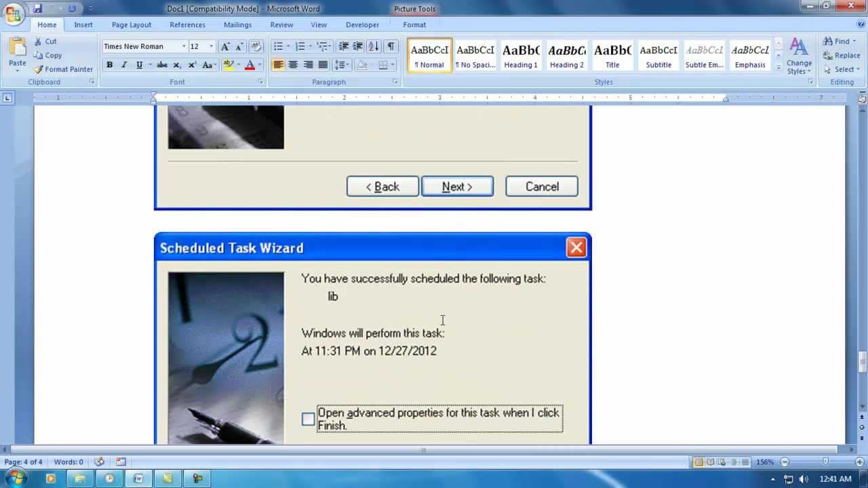Open the Line Spacing dropdown
The image size is (868, 488).
tap(342, 65)
